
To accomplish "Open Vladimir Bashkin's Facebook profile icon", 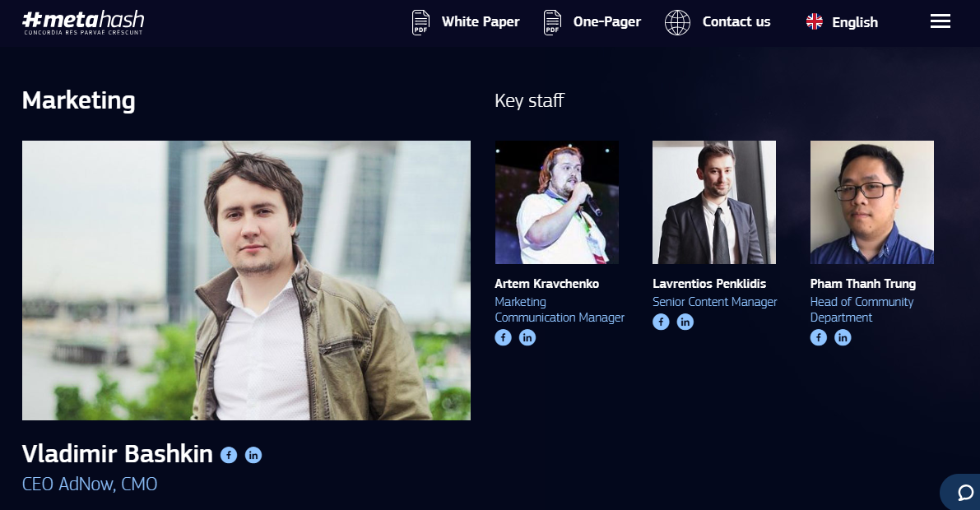I will [x=229, y=455].
